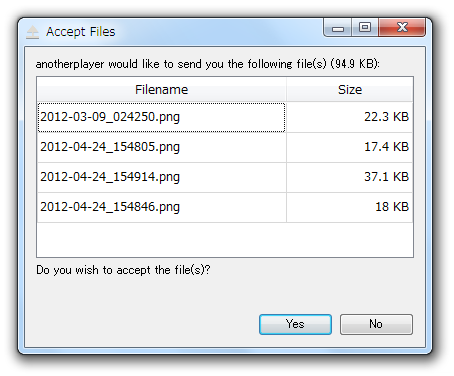Click the 18 KB size cell
This screenshot has width=454, height=376.
click(350, 207)
